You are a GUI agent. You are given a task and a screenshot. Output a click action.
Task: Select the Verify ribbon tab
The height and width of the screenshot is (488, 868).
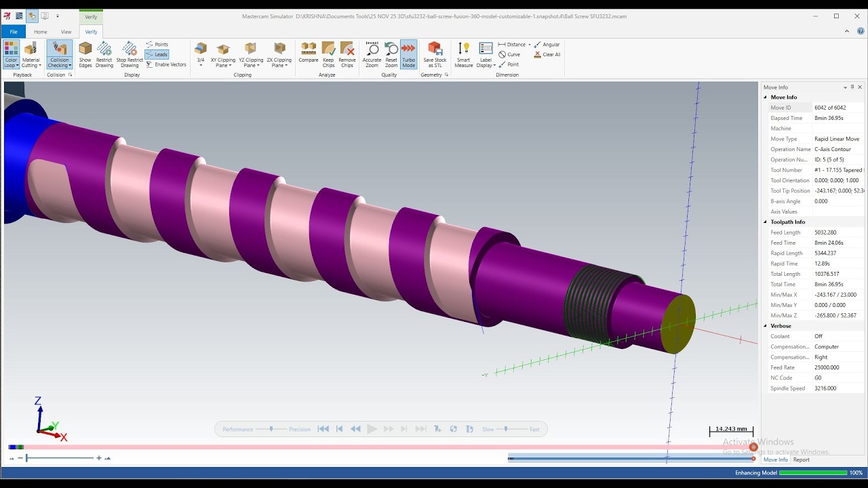[x=91, y=32]
